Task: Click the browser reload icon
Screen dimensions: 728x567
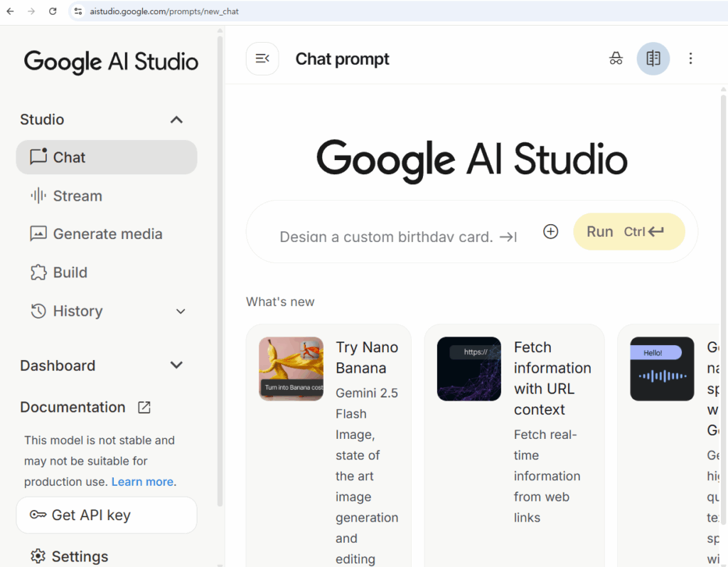Action: click(53, 11)
